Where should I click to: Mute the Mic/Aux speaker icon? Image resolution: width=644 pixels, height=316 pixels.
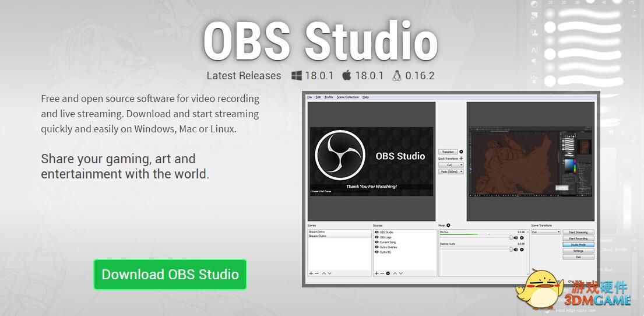516,237
